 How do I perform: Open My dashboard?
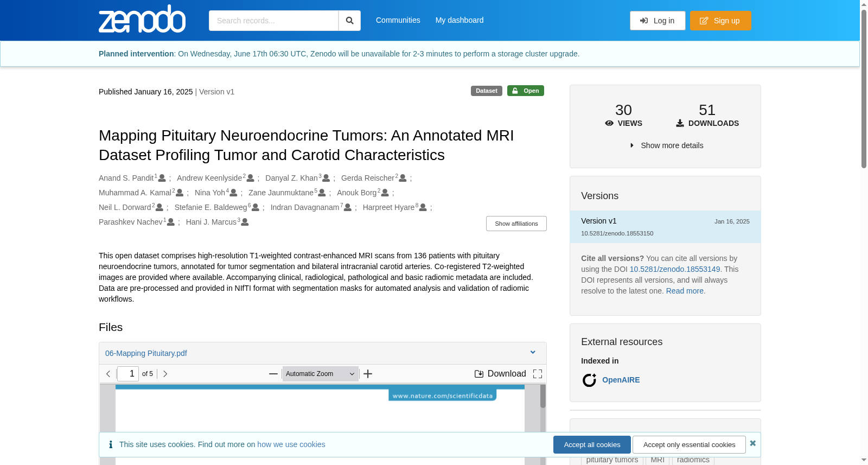pos(459,20)
